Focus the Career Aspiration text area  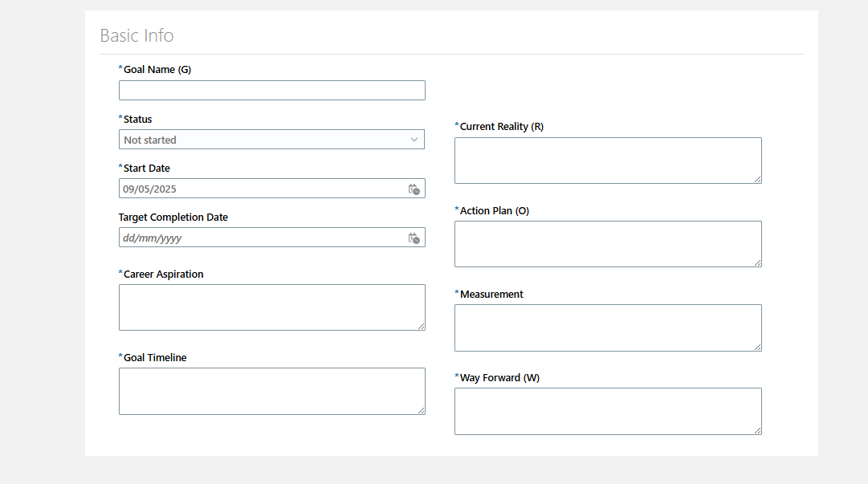coord(272,307)
